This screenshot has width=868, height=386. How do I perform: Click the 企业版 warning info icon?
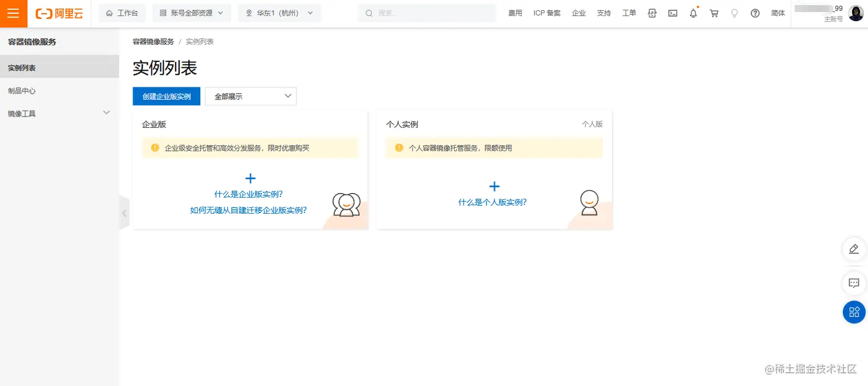point(155,148)
